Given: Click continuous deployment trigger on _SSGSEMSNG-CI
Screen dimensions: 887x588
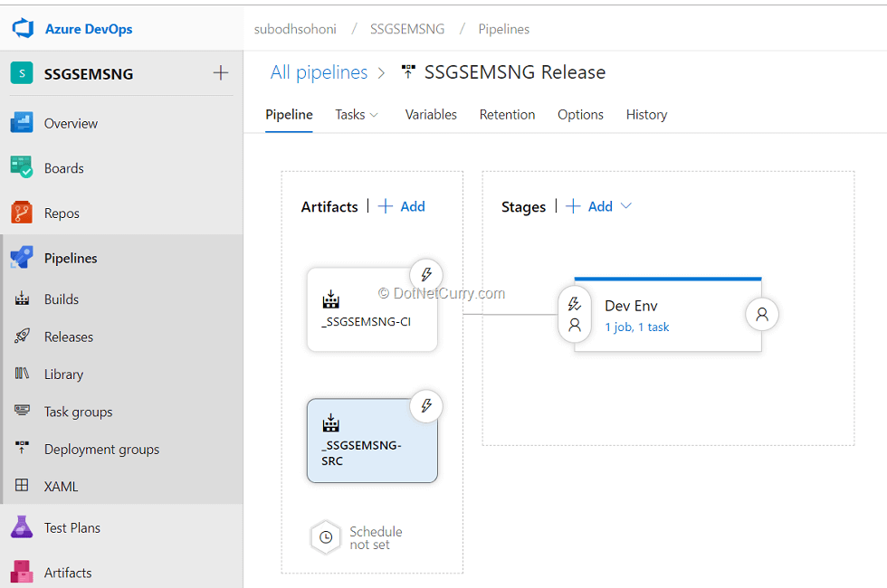Looking at the screenshot, I should coord(426,275).
